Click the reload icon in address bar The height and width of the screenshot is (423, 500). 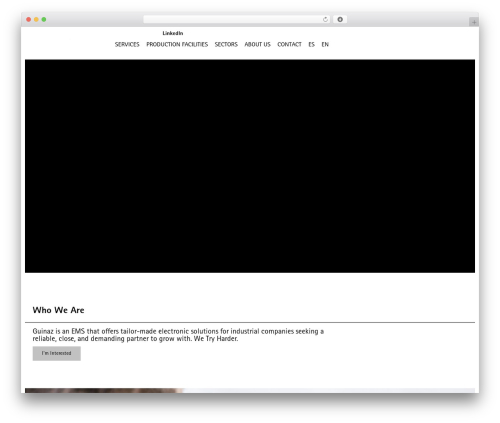click(x=325, y=20)
